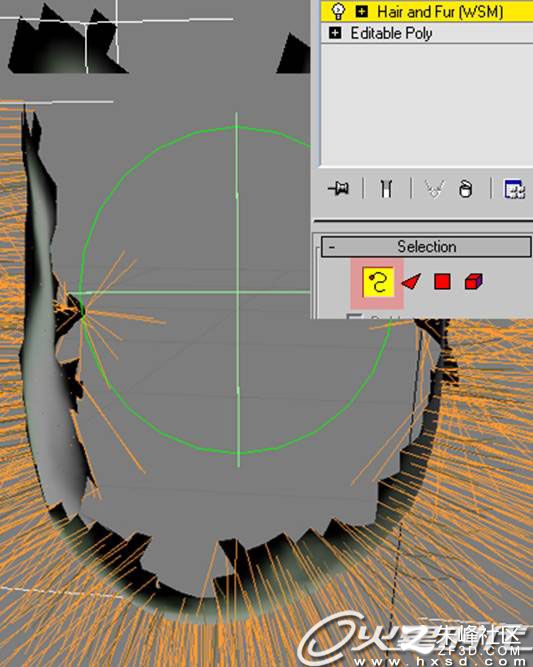The image size is (533, 667).
Task: Select the Element sub-object cube icon
Action: 473,282
